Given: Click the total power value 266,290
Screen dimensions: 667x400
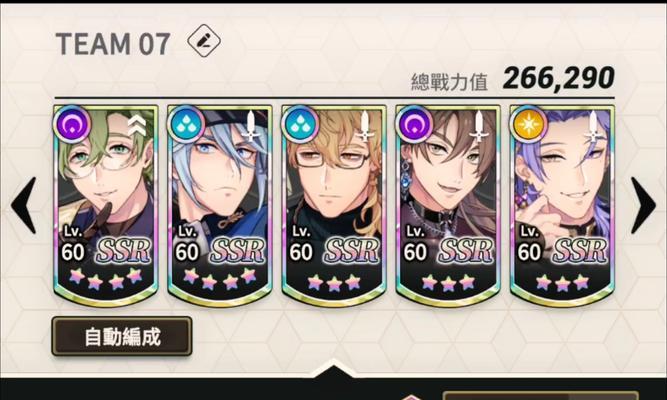Looking at the screenshot, I should click(559, 78).
